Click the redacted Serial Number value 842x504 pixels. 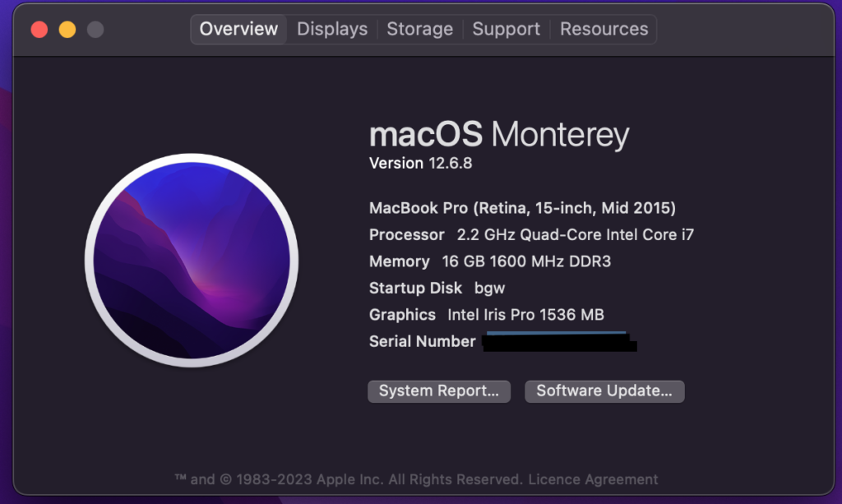point(559,342)
